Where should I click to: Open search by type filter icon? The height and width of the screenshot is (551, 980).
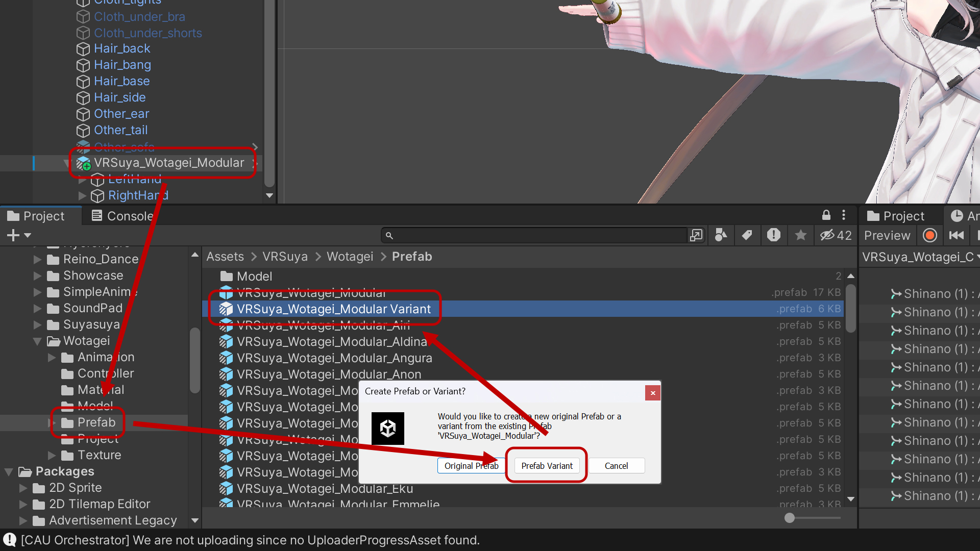[721, 235]
